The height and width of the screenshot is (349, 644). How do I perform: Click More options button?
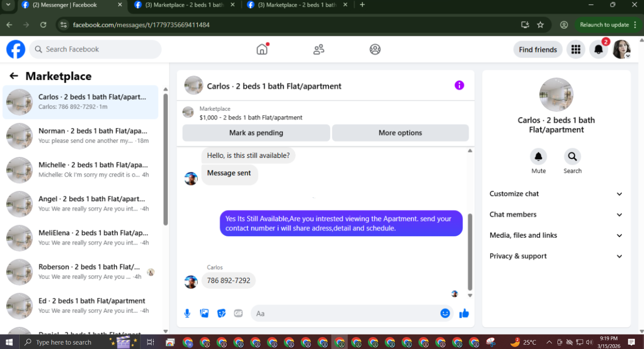(x=400, y=133)
